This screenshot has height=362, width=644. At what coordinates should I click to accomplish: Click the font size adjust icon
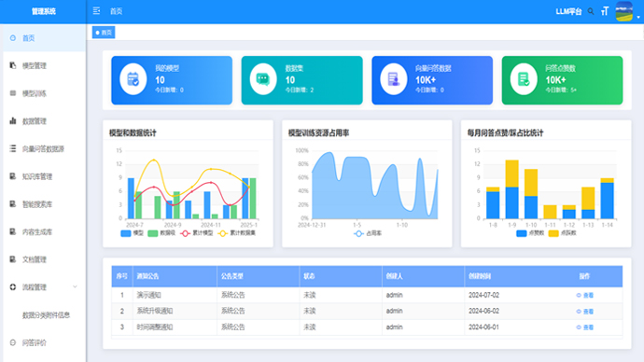point(605,11)
